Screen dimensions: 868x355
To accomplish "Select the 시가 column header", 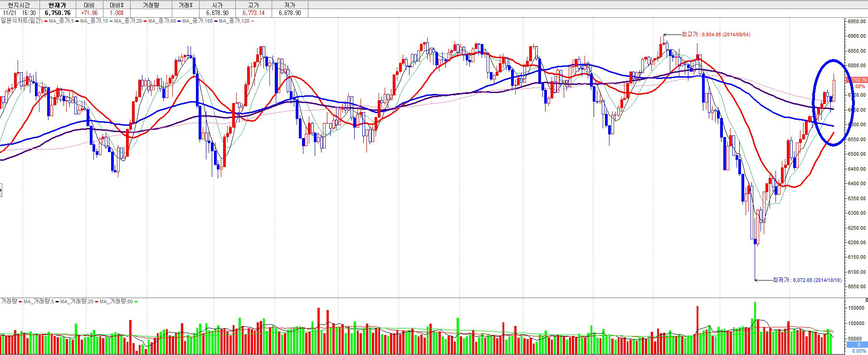I will click(x=217, y=5).
